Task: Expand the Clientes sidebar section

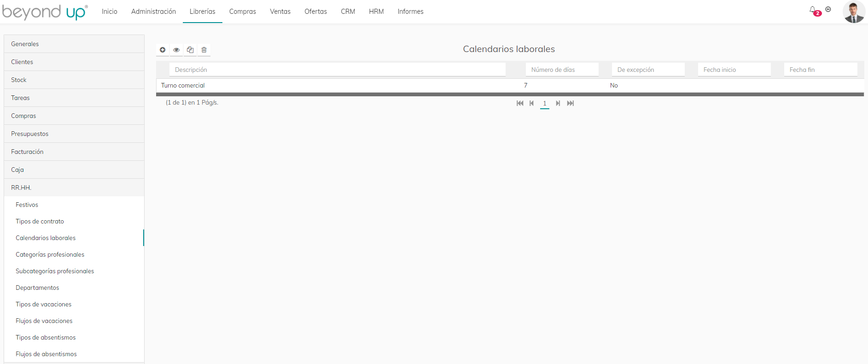Action: tap(74, 62)
